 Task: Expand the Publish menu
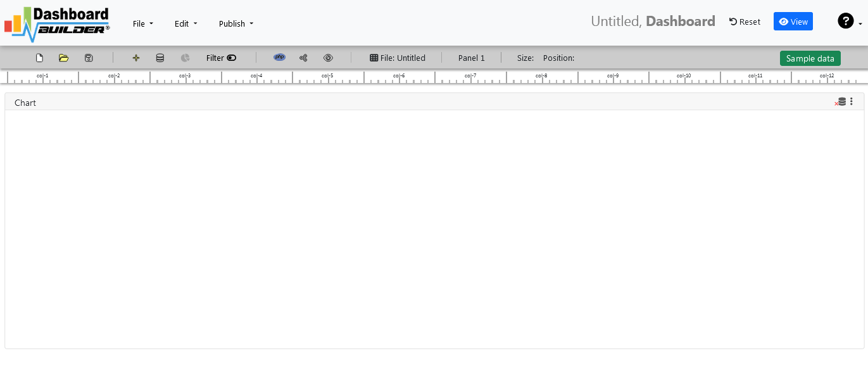pyautogui.click(x=236, y=23)
